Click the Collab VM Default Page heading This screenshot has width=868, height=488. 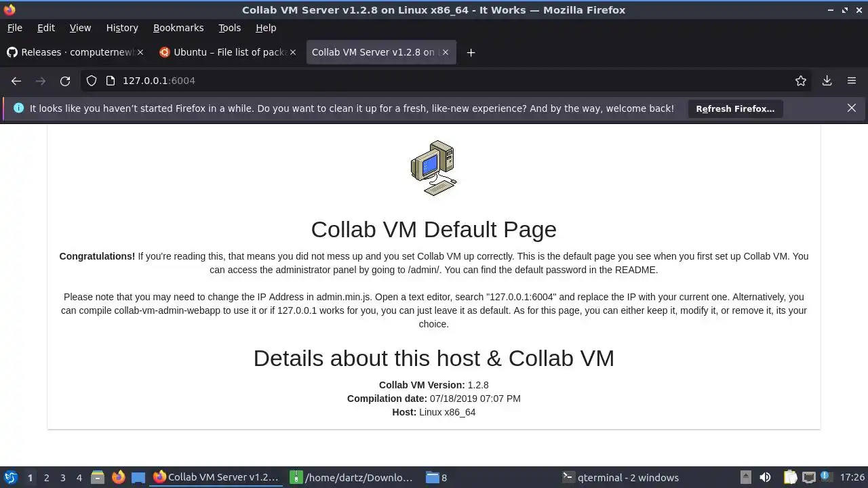434,229
